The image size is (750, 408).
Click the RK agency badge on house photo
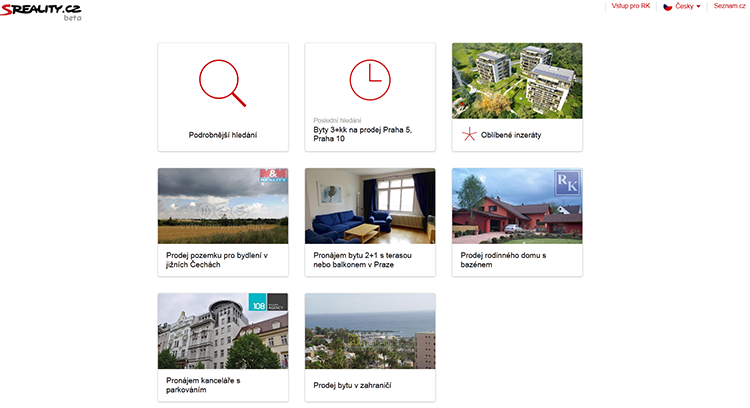pos(567,183)
